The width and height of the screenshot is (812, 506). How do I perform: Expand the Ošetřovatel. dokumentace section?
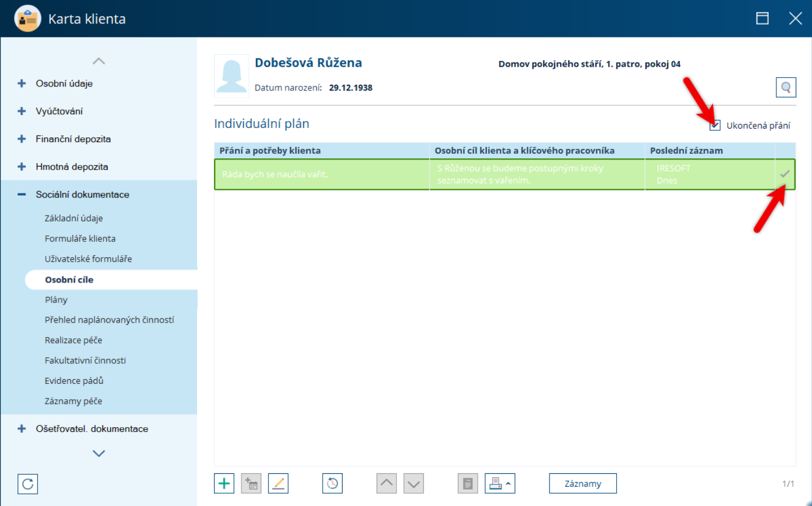point(22,428)
